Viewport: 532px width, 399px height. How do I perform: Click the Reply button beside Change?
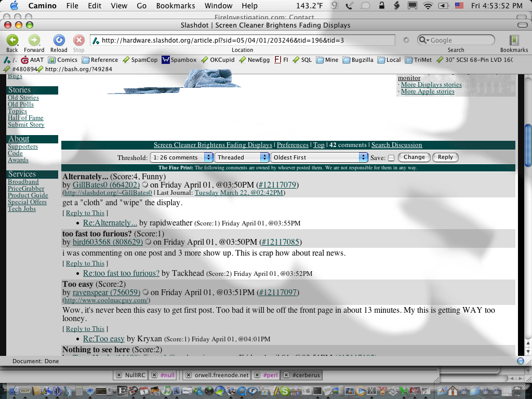[x=445, y=157]
